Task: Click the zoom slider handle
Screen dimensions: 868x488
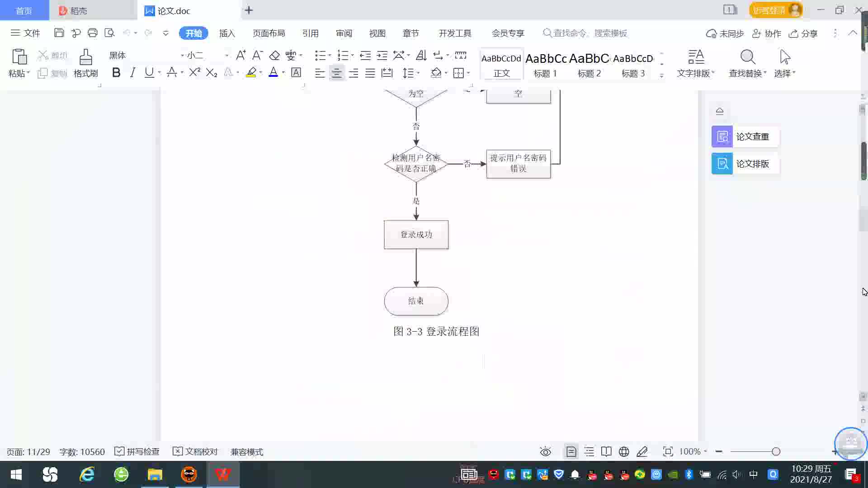Action: [776, 452]
